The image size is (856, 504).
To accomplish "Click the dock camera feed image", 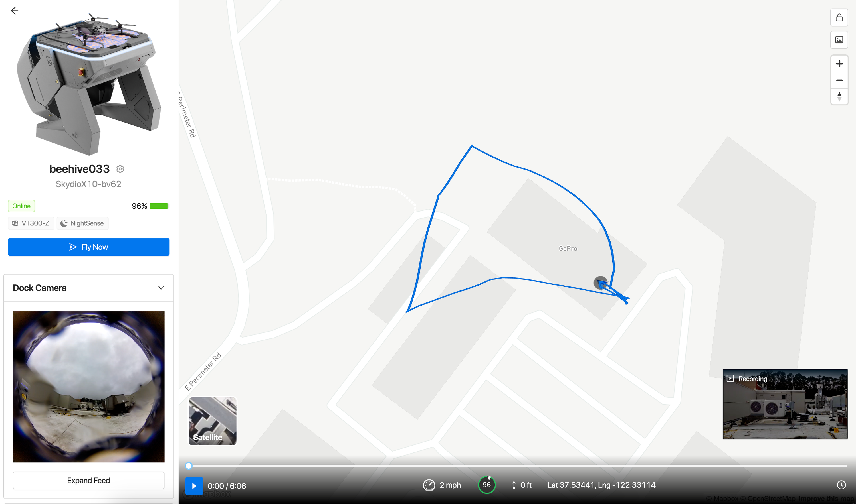I will pos(88,387).
